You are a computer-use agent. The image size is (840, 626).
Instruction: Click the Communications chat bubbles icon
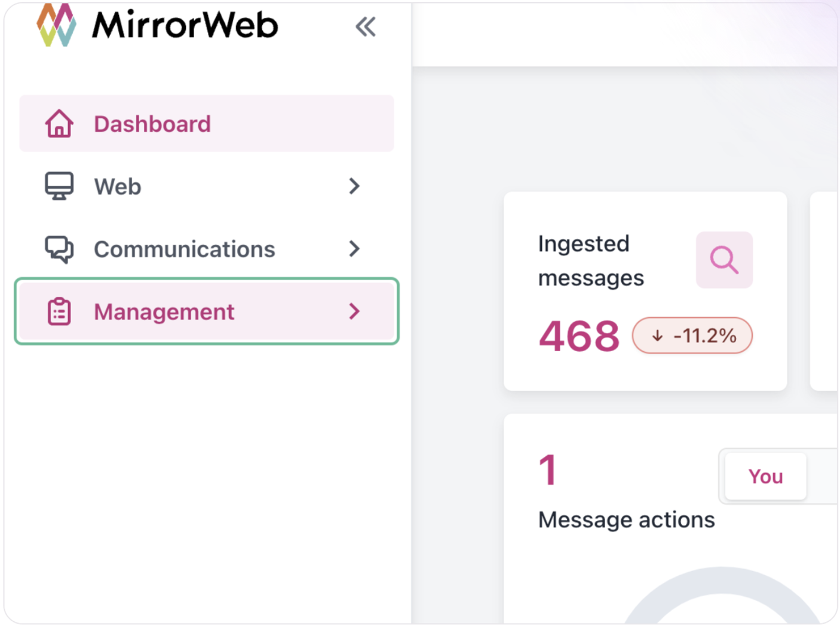coord(59,249)
